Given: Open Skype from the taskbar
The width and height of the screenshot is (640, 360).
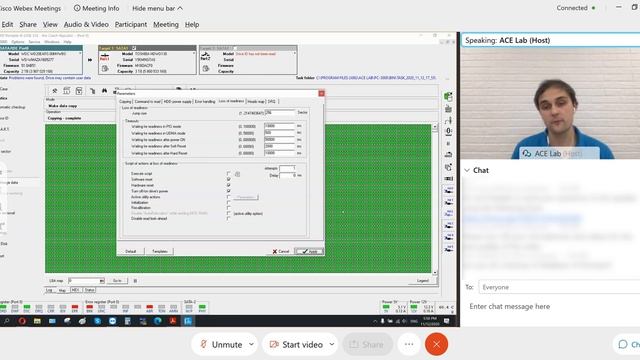Looking at the screenshot, I should point(97,321).
